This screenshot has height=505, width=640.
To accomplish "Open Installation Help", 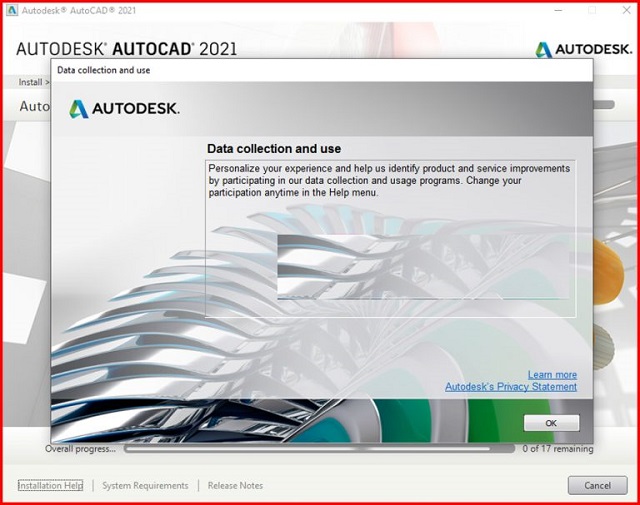I will [x=51, y=485].
